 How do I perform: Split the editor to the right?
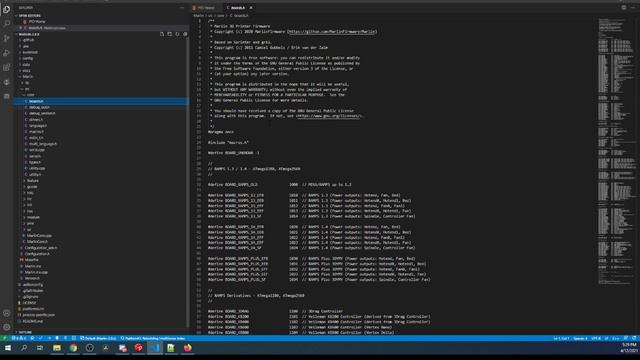[624, 8]
